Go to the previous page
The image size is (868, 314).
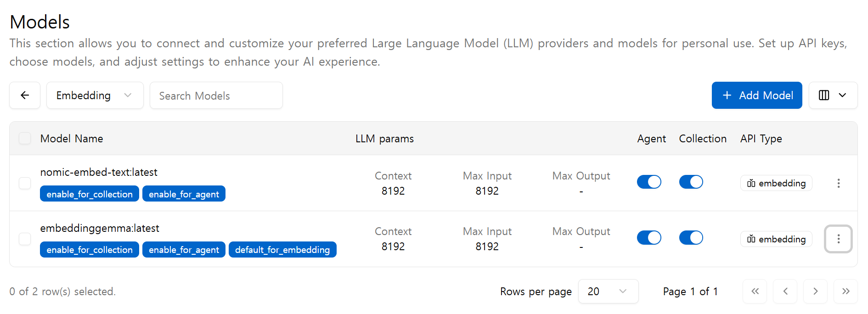(x=785, y=292)
